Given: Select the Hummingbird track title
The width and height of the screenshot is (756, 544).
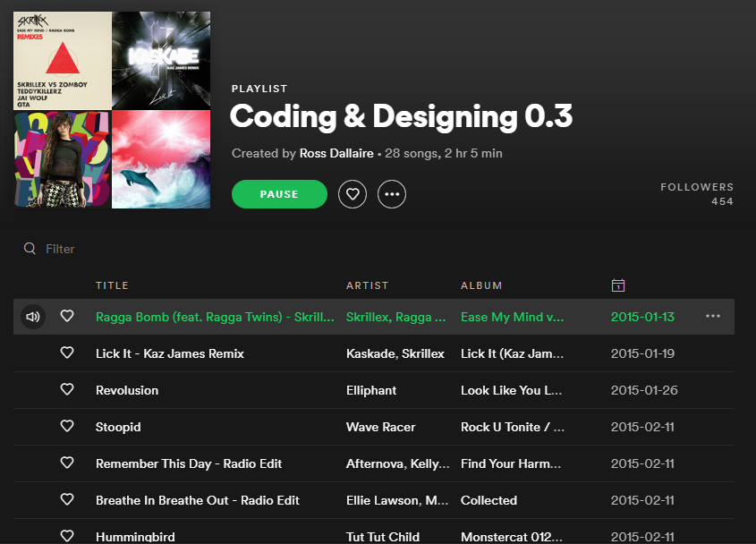Looking at the screenshot, I should (135, 537).
